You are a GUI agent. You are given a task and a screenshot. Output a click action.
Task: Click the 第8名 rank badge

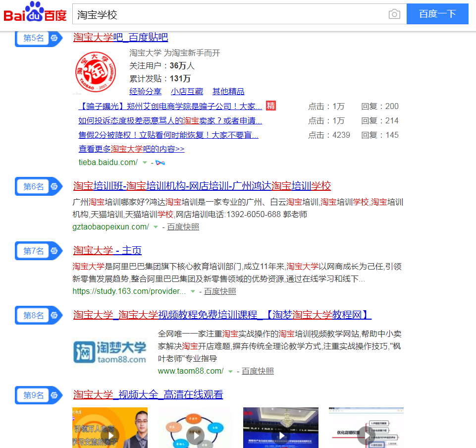pos(39,315)
